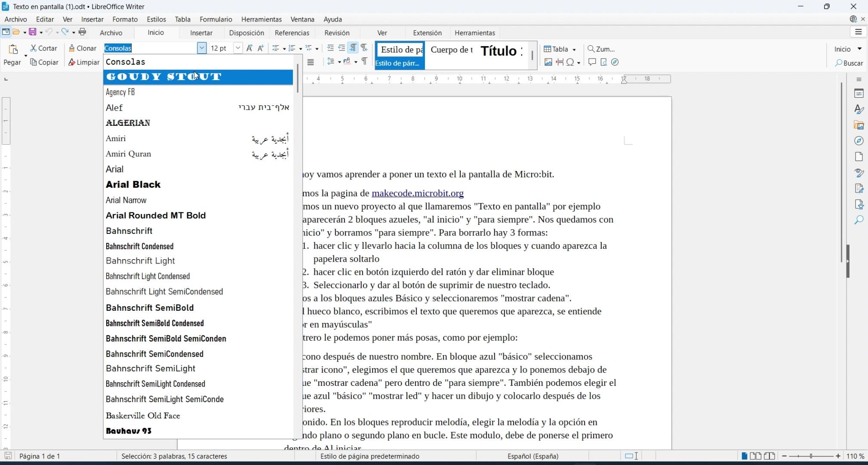
Task: Toggle formatting marks pilcrow button
Action: click(x=364, y=61)
